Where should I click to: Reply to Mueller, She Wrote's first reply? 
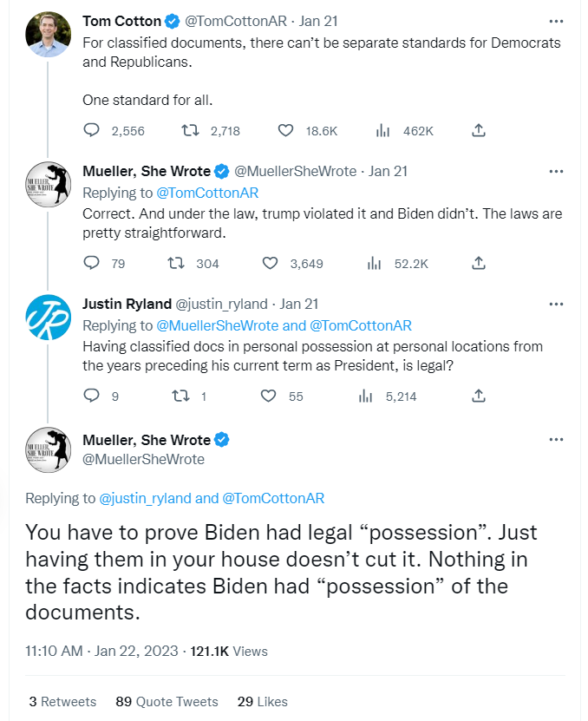click(x=92, y=263)
